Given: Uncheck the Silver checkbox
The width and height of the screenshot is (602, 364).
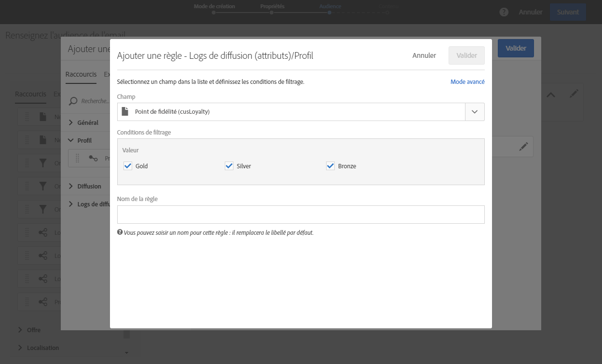Looking at the screenshot, I should 229,166.
